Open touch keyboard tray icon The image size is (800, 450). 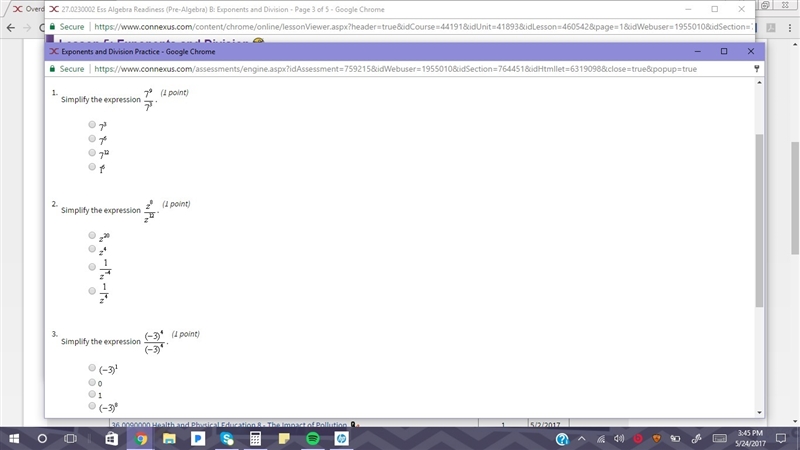click(x=719, y=439)
